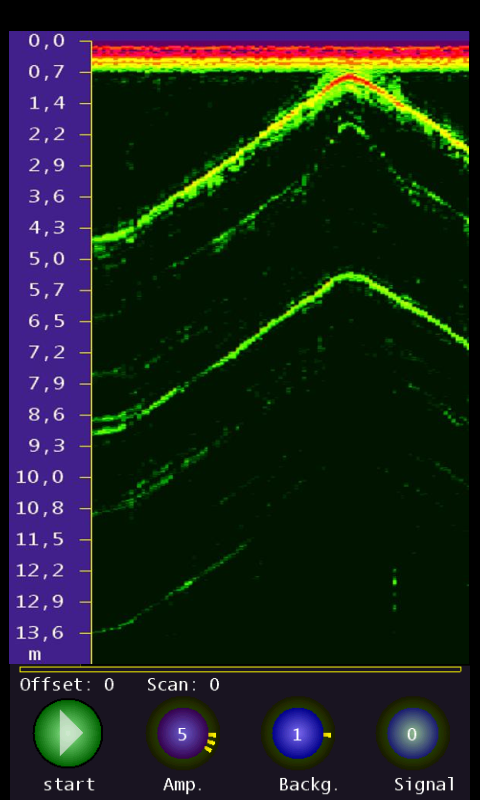Click the 13,6 depth label on scale

41,633
